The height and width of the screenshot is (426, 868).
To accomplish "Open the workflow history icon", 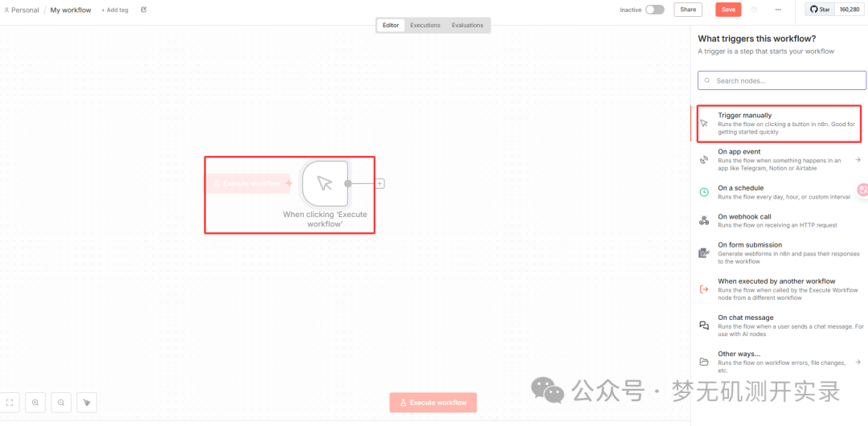I will pyautogui.click(x=754, y=10).
